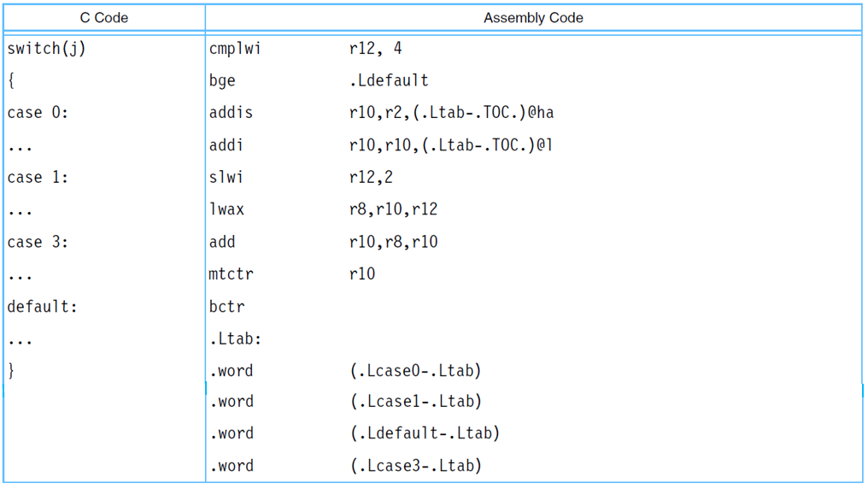This screenshot has width=868, height=488.
Task: Click the "case 3:" label
Action: tap(38, 243)
